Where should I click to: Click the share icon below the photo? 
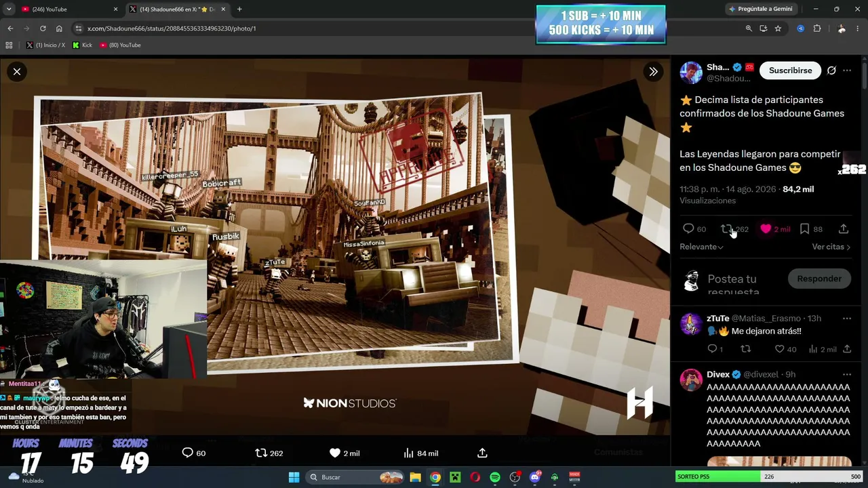[482, 453]
